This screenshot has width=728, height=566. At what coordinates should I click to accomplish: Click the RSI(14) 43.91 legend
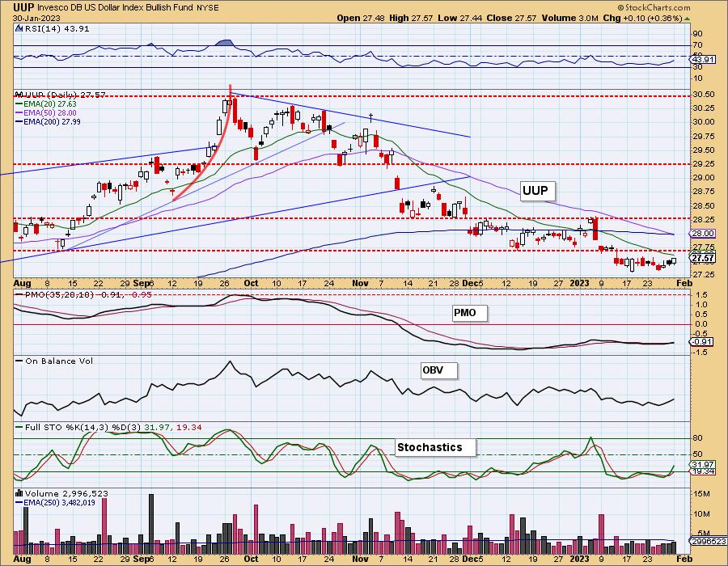(56, 28)
